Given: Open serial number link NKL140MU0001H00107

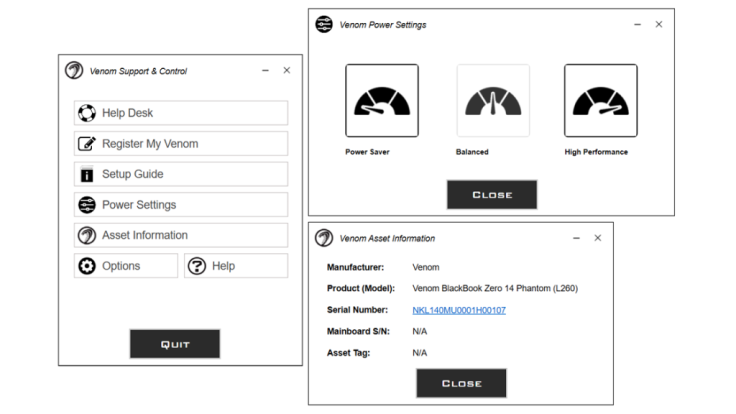Looking at the screenshot, I should (x=459, y=310).
